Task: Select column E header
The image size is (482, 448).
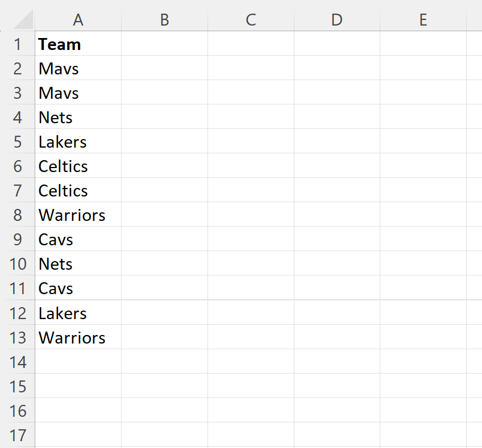Action: (x=423, y=20)
